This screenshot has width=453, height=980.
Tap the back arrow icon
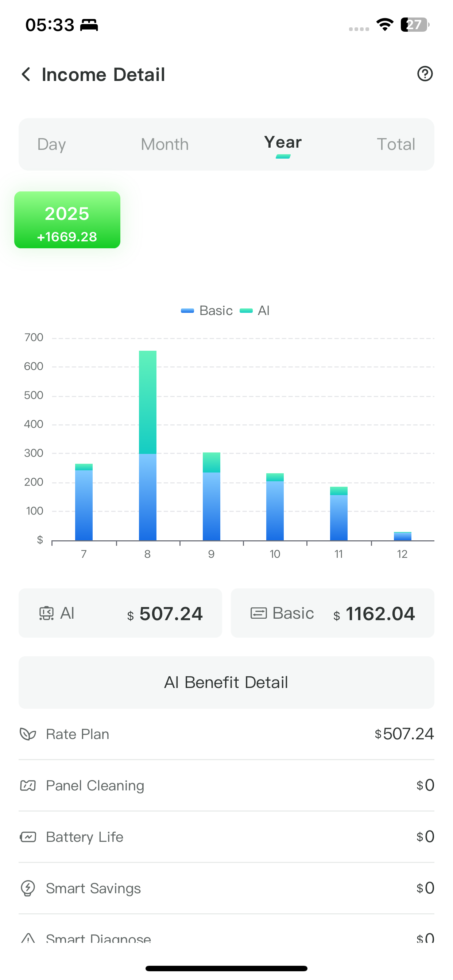pyautogui.click(x=26, y=74)
